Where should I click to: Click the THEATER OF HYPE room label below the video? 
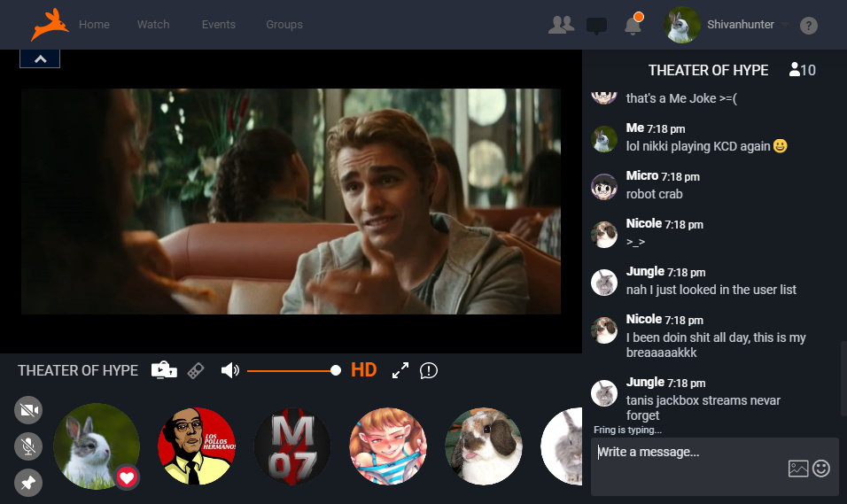tap(78, 370)
